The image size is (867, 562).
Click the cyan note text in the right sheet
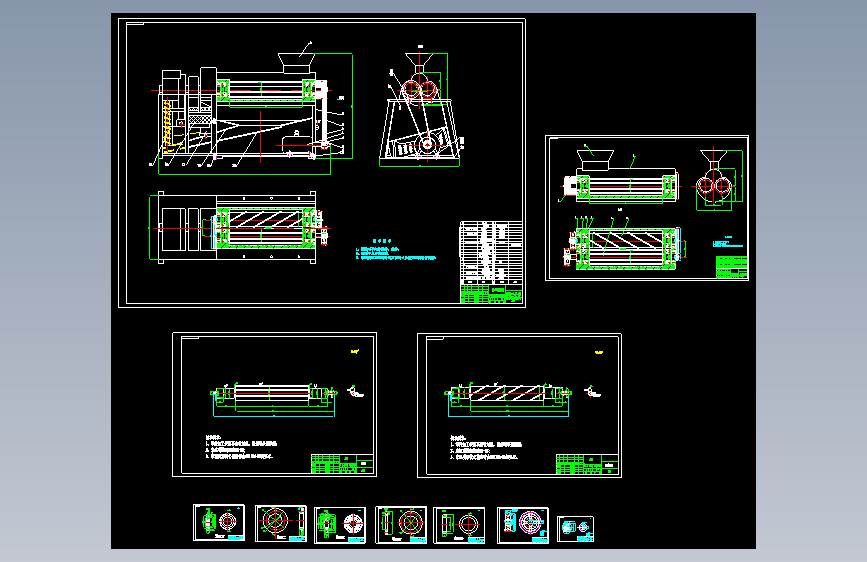728,242
